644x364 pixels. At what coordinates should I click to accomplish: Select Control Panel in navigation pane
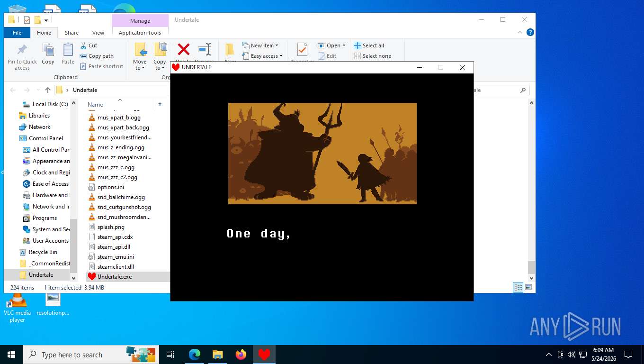pyautogui.click(x=46, y=138)
